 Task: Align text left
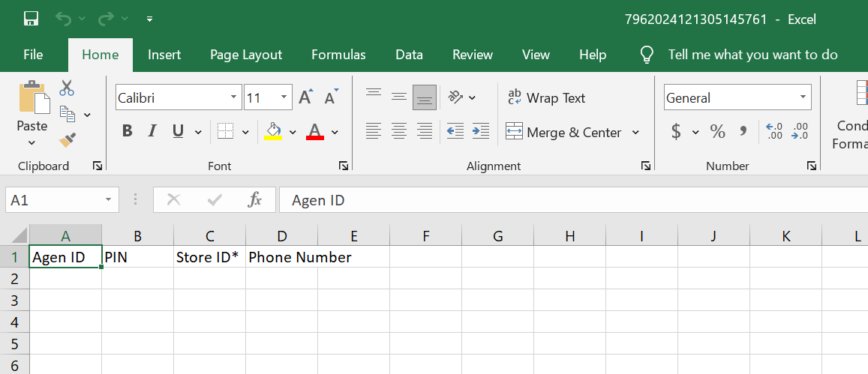[x=374, y=131]
